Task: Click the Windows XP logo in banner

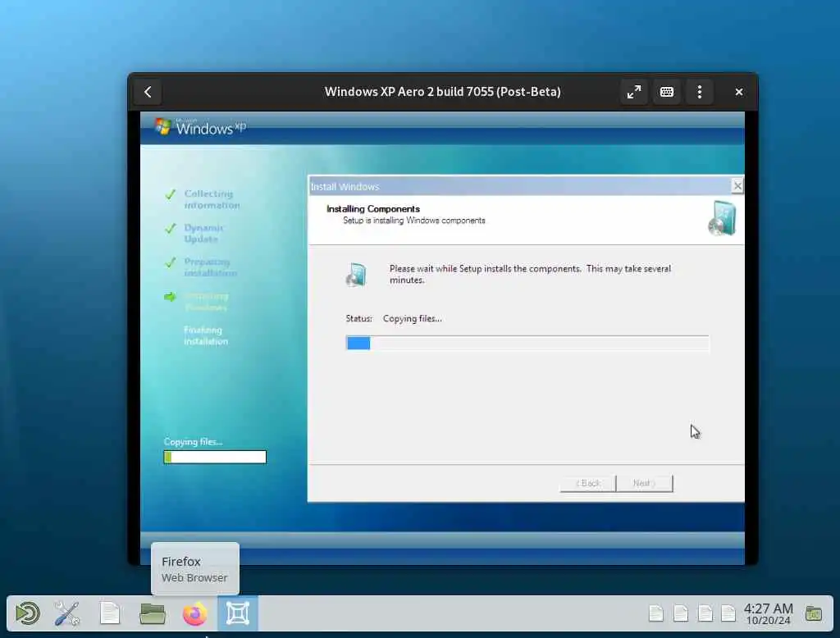Action: point(201,127)
